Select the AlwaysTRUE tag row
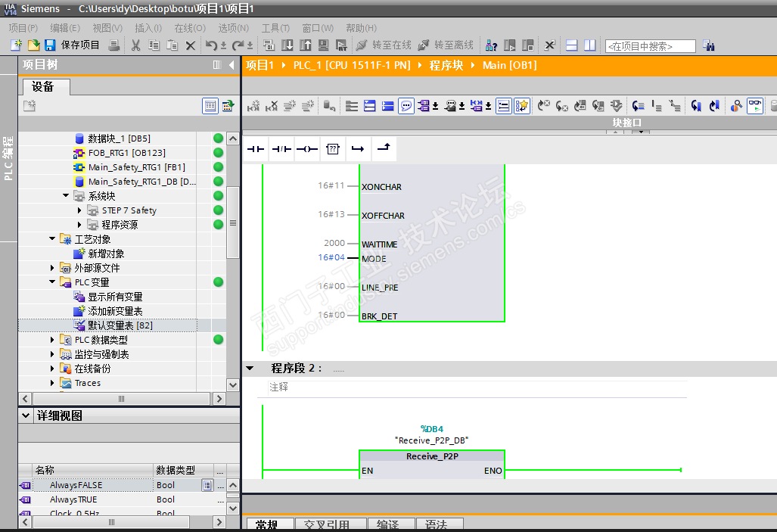777x532 pixels. [73, 499]
